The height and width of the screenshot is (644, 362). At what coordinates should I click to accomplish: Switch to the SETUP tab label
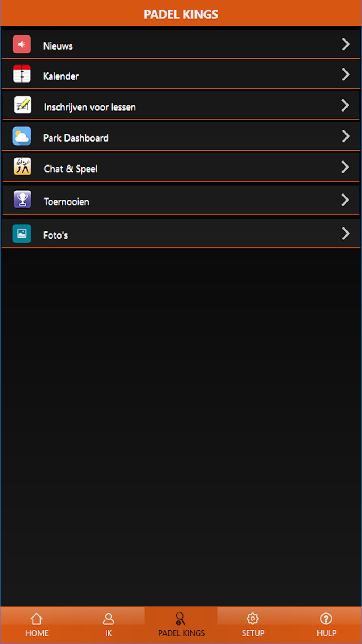[253, 633]
